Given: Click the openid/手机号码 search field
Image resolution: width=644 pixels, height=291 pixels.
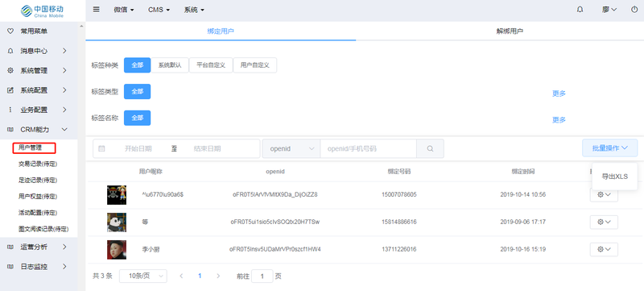Looking at the screenshot, I should point(369,149).
